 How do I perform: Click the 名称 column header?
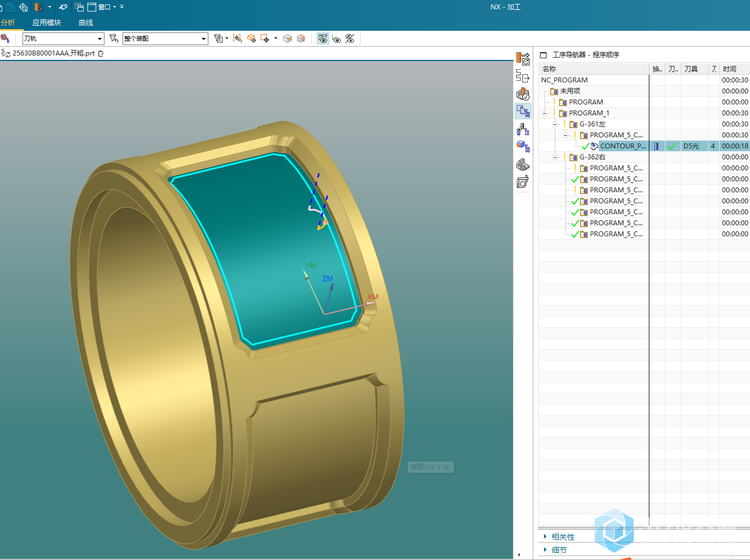pos(549,69)
